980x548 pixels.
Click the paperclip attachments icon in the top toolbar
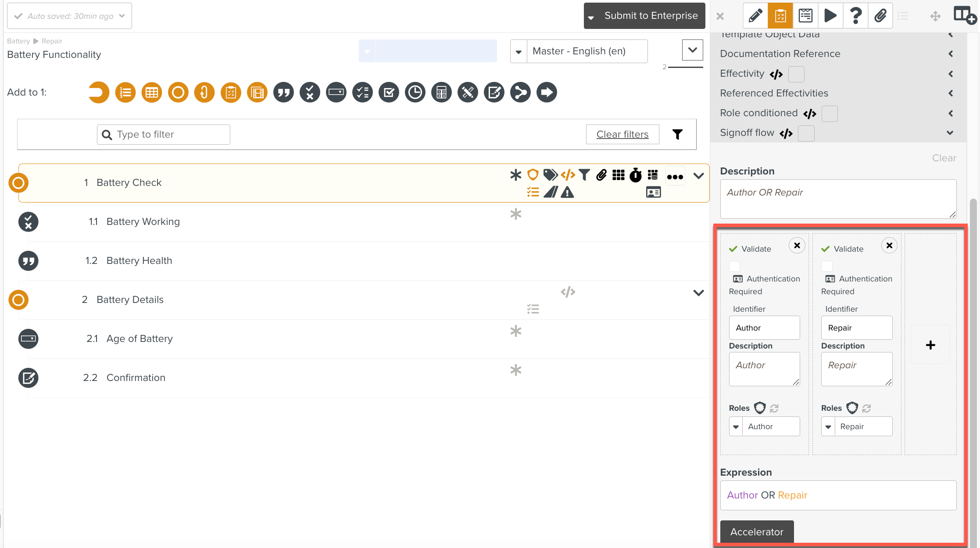(x=880, y=16)
